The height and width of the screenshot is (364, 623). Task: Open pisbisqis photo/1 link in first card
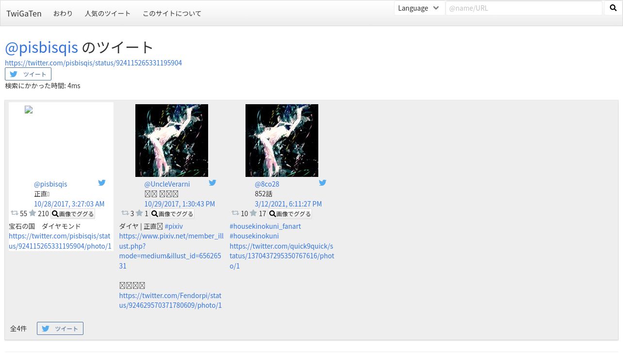(x=60, y=241)
